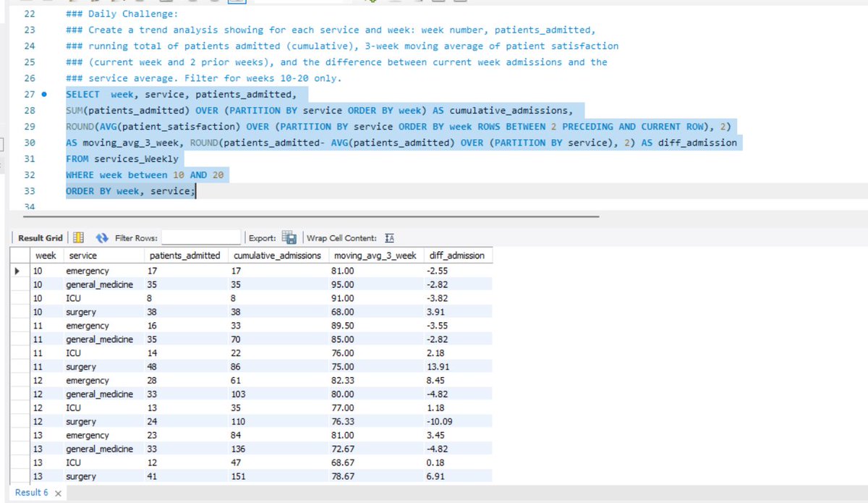Click the Result Grid view icon
The image size is (868, 503).
(79, 237)
